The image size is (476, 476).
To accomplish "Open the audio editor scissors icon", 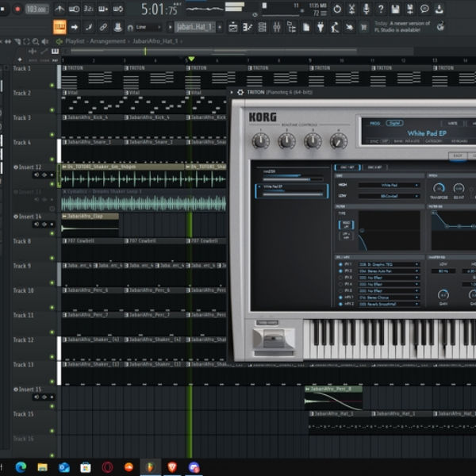I will coord(351,9).
